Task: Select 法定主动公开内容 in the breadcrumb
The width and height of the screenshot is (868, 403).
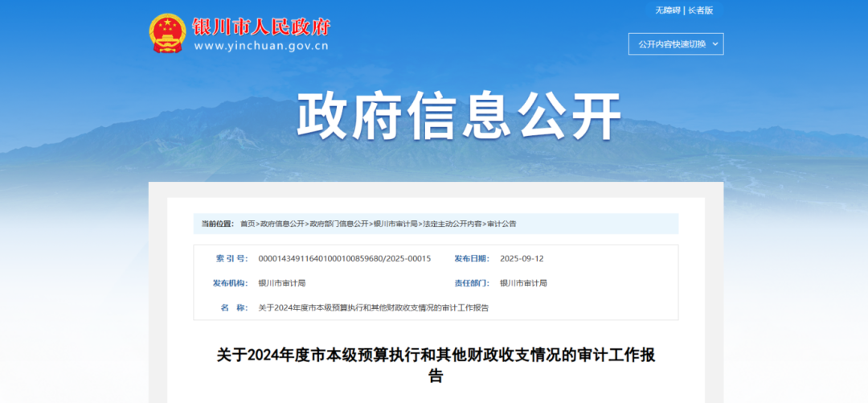Action: [452, 224]
